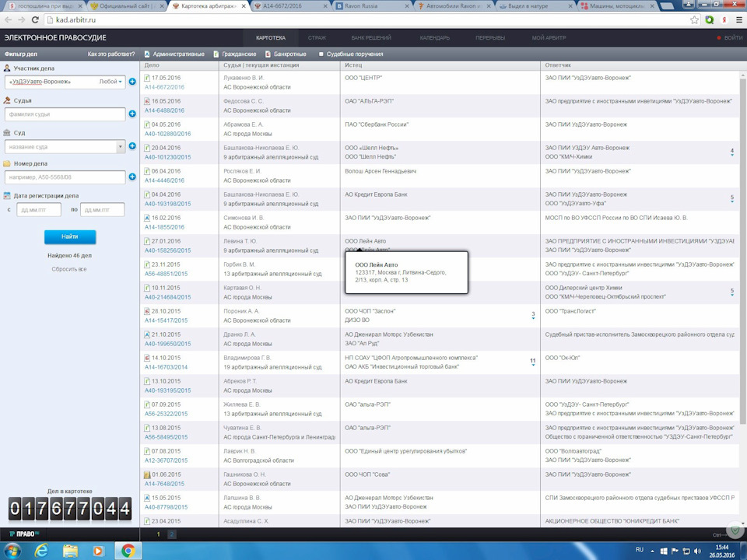Go to results page 2
This screenshot has height=560, width=747.
click(x=172, y=534)
